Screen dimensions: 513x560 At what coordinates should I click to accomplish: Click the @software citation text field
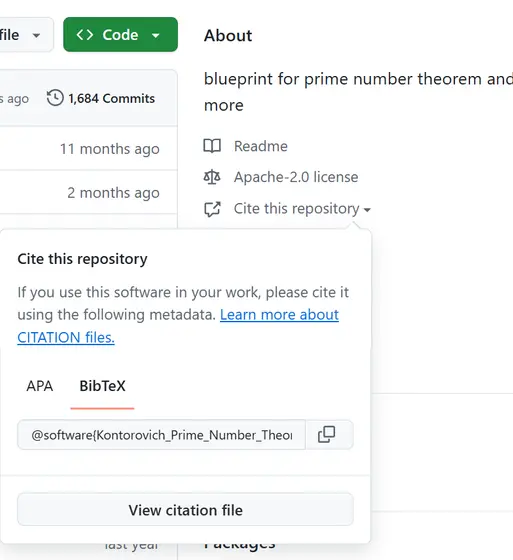[161, 435]
